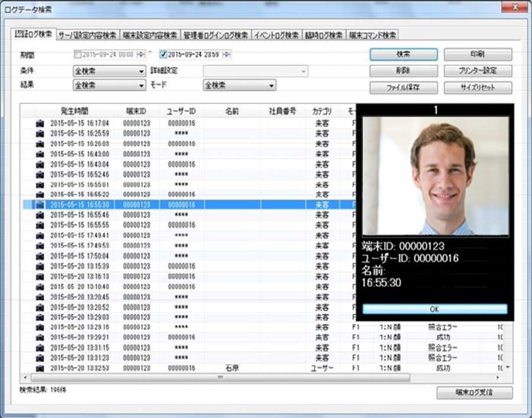This screenshot has height=418, width=532.
Task: Click camera icon for row 2015-05-15 16:25:59
Action: pyautogui.click(x=40, y=134)
